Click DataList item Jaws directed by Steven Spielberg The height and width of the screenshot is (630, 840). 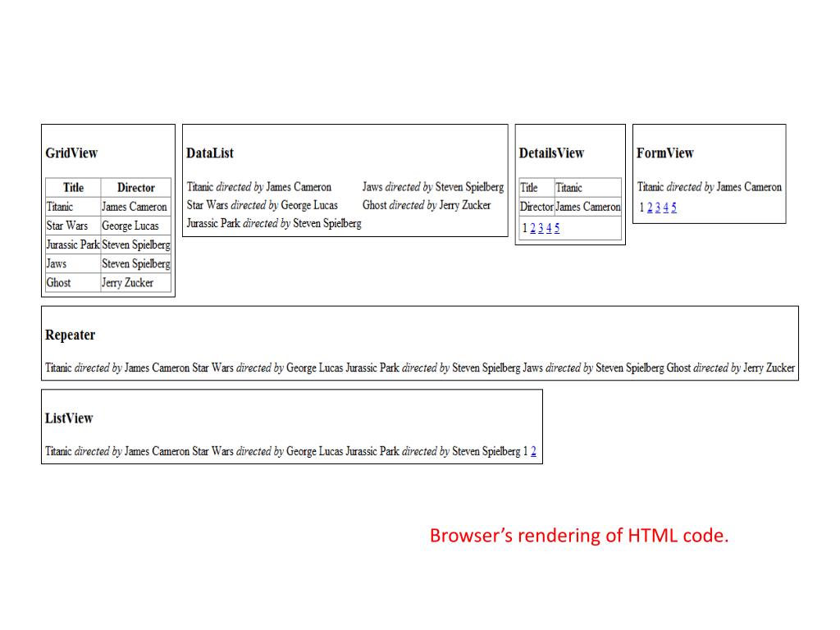433,187
